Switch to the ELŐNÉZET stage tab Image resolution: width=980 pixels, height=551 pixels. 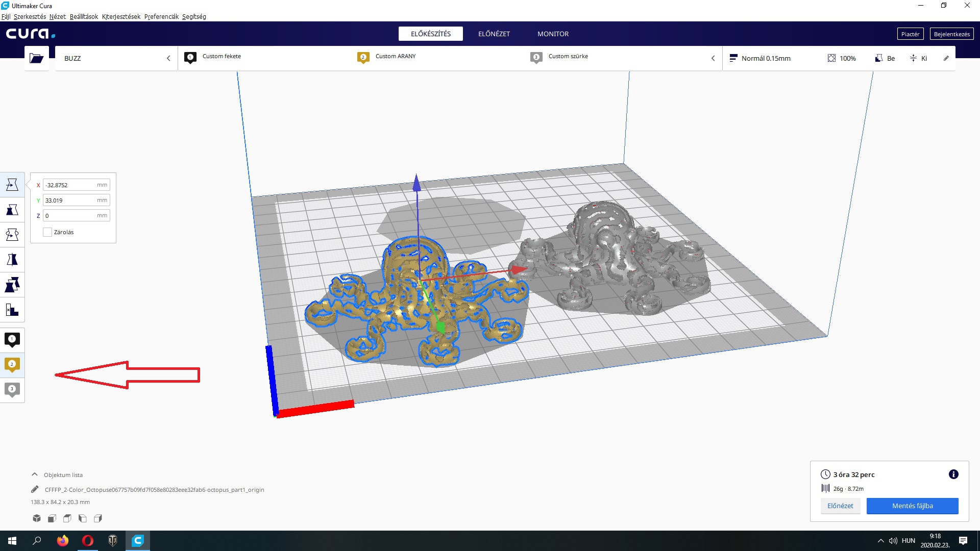494,34
